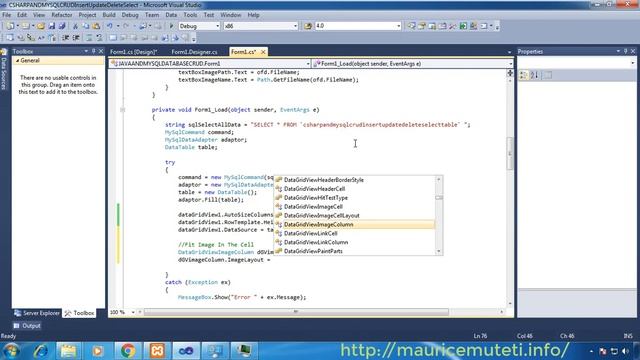This screenshot has width=640, height=360.
Task: Open the Output panel tab
Action: coord(27,326)
